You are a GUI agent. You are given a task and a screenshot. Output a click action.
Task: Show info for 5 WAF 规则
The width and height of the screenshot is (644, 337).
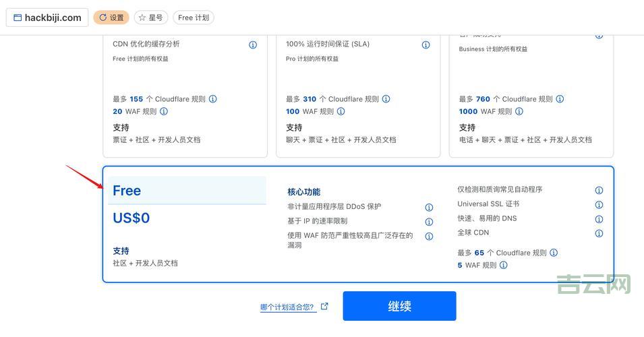[x=504, y=265]
